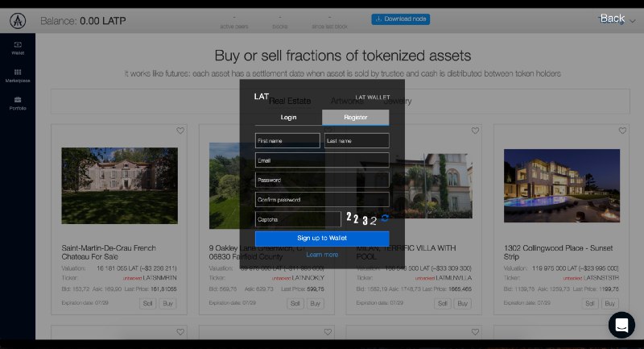This screenshot has width=644, height=349.
Task: Open the Marketplace sidebar section
Action: [x=18, y=76]
